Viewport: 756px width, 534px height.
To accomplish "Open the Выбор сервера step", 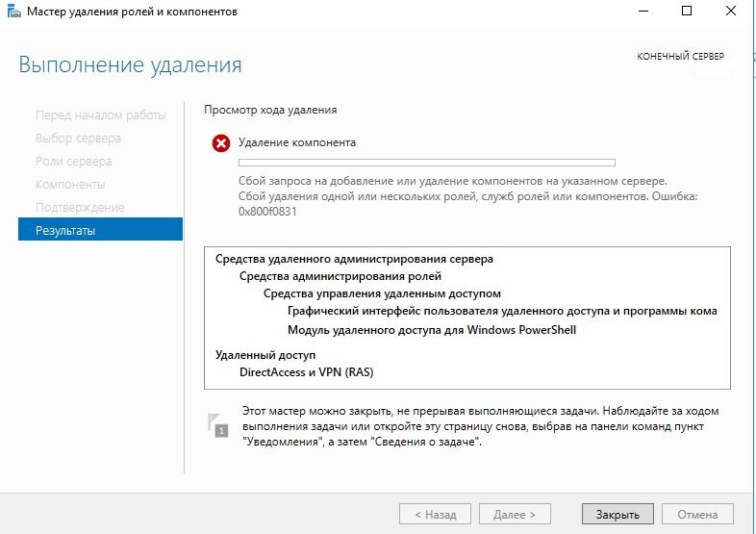I will (78, 139).
